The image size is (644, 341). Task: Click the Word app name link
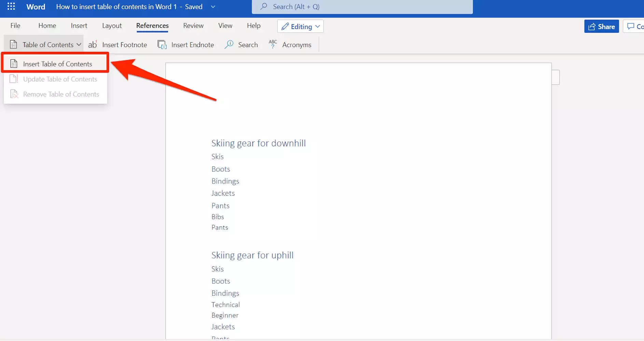[x=36, y=6]
